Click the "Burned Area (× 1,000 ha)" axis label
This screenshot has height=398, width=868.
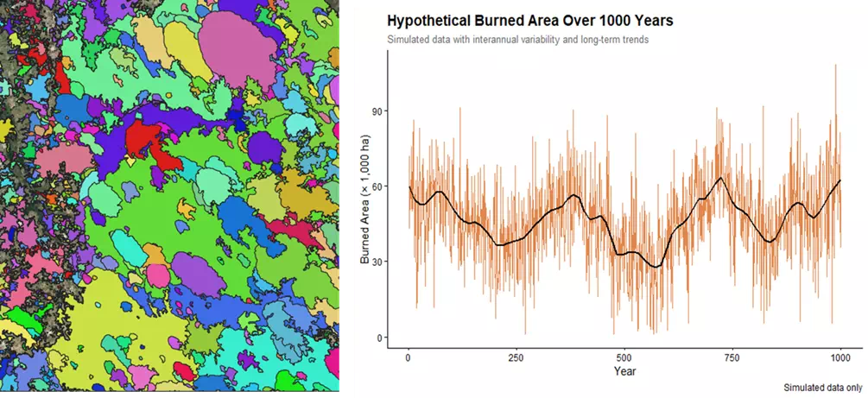[x=365, y=199]
